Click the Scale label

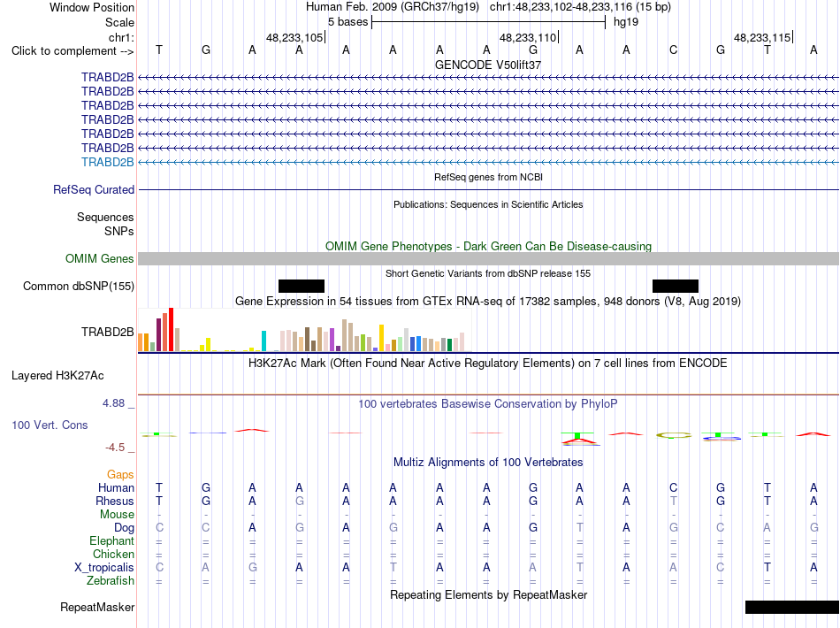pos(119,22)
